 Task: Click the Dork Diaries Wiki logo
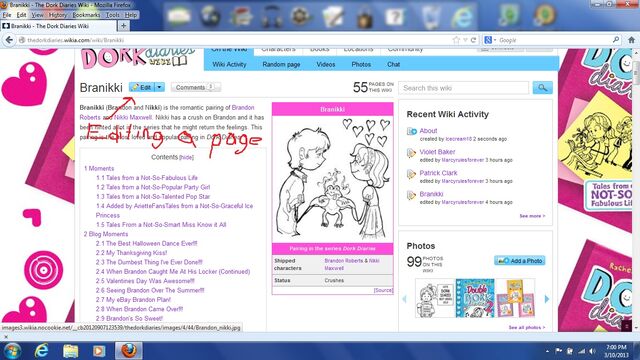tap(138, 59)
